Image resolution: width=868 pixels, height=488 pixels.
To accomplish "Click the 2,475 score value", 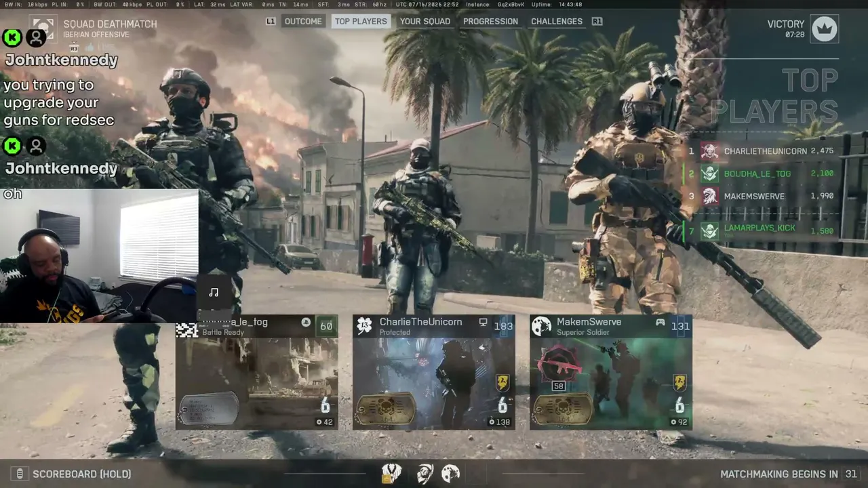I will point(822,151).
